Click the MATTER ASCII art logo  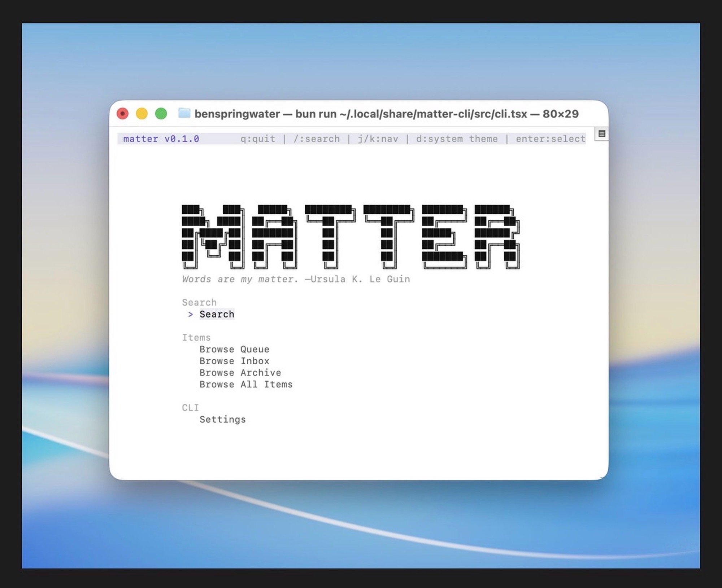pos(350,237)
